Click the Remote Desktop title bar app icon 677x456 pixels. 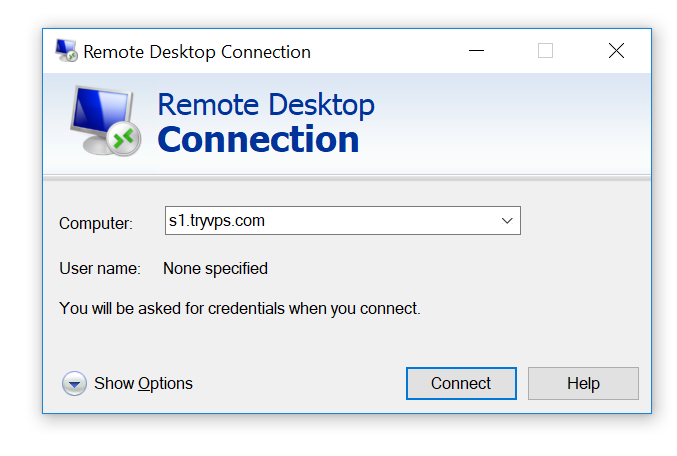66,51
